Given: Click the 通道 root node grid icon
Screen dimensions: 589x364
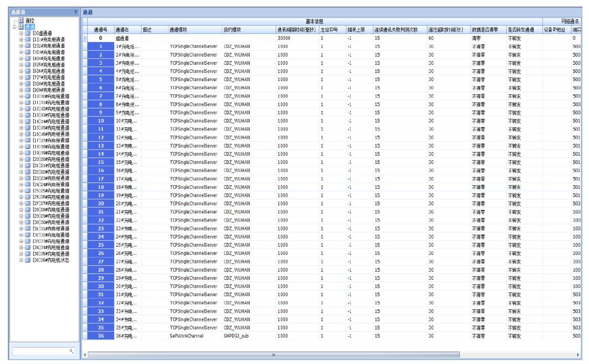Looking at the screenshot, I should tap(21, 27).
